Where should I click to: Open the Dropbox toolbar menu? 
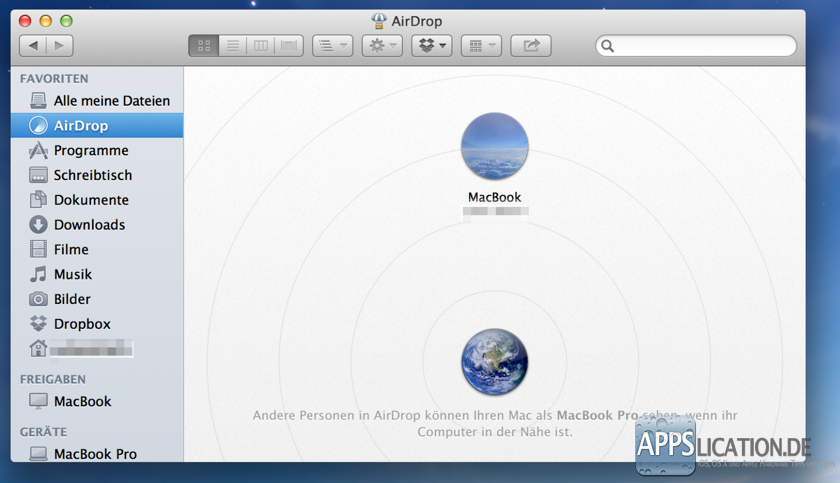[x=432, y=46]
